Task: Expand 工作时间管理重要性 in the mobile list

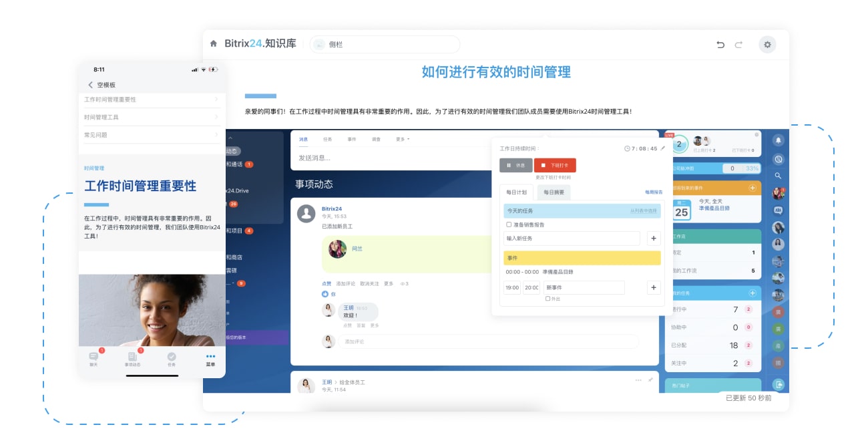Action: (152, 99)
